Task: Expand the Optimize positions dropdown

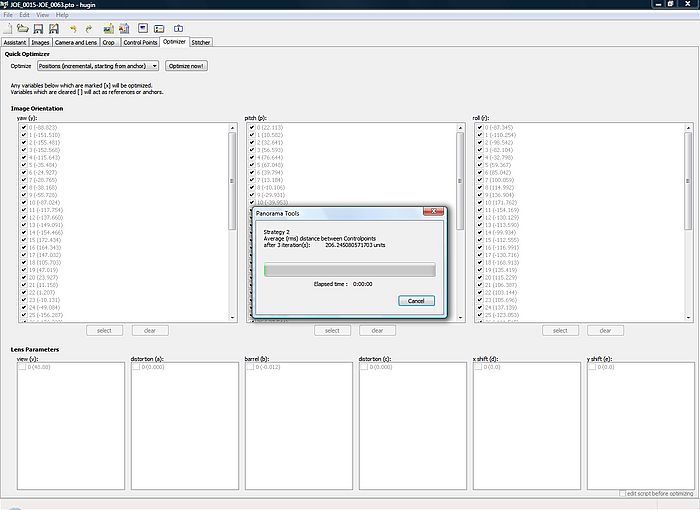Action: [x=97, y=66]
